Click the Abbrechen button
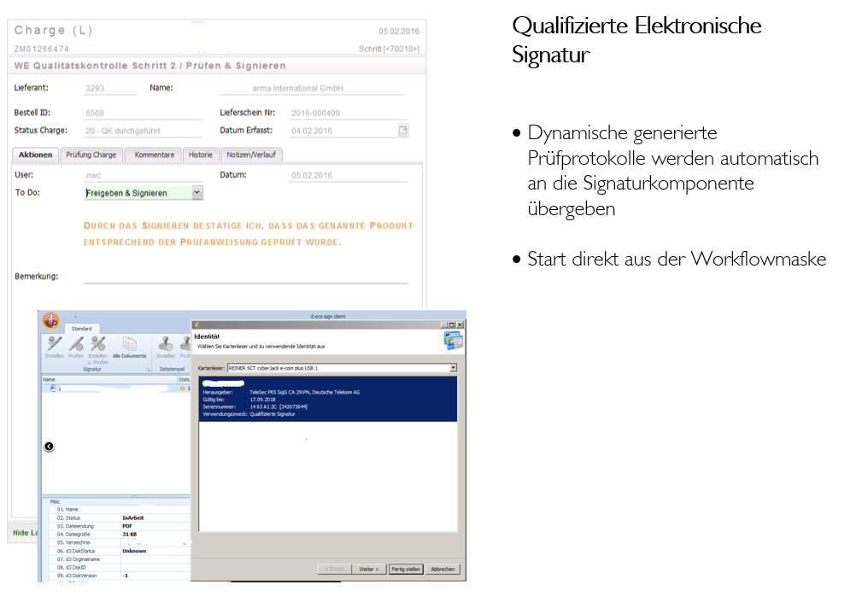 click(x=443, y=569)
